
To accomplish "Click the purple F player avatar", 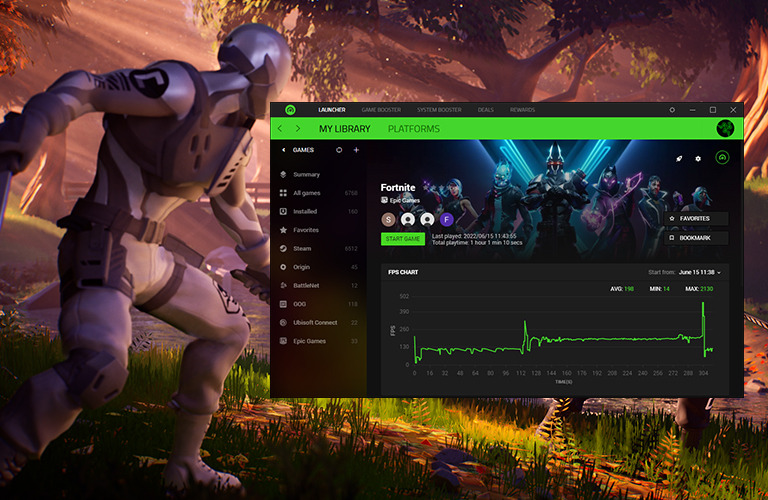I will (x=446, y=219).
